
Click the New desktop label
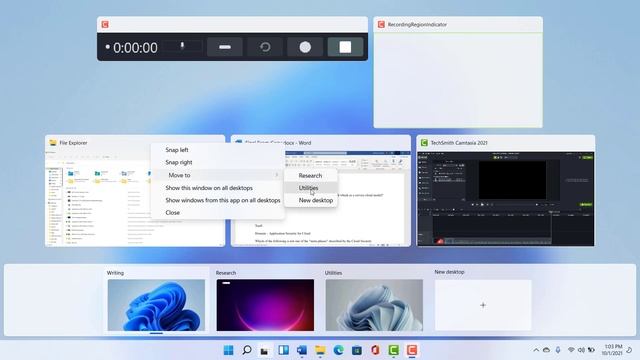click(x=449, y=272)
